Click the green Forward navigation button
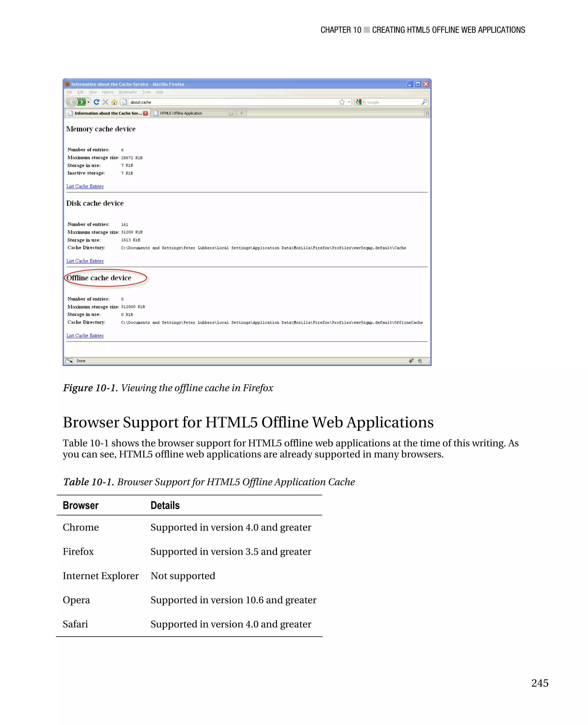Viewport: 588px width, 725px height. pos(81,102)
